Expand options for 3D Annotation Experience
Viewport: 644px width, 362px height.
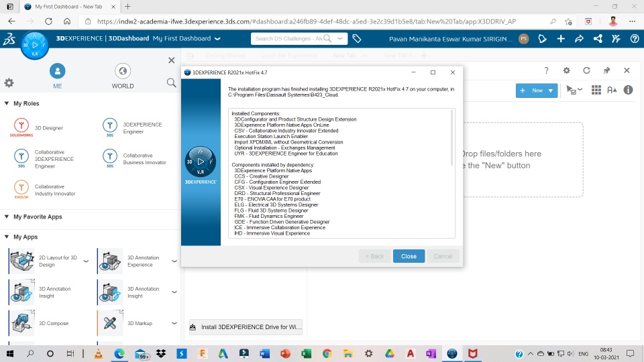[x=174, y=261]
